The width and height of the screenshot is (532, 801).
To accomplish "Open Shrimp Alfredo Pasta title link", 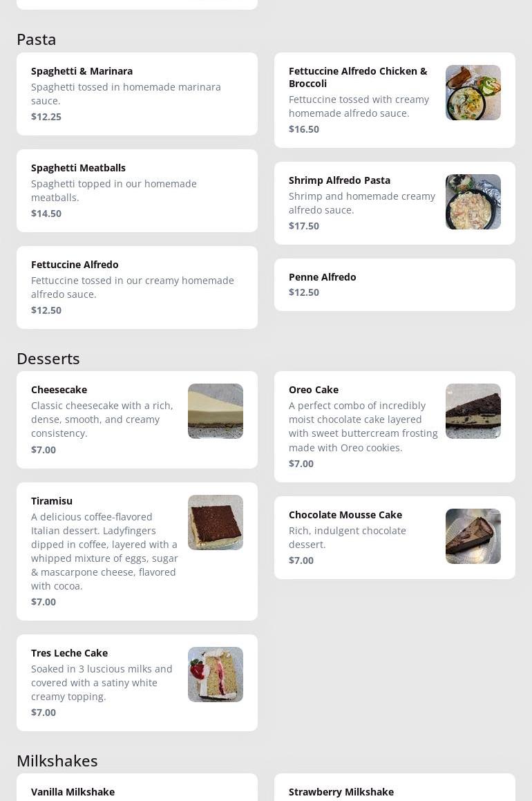I will tap(339, 180).
